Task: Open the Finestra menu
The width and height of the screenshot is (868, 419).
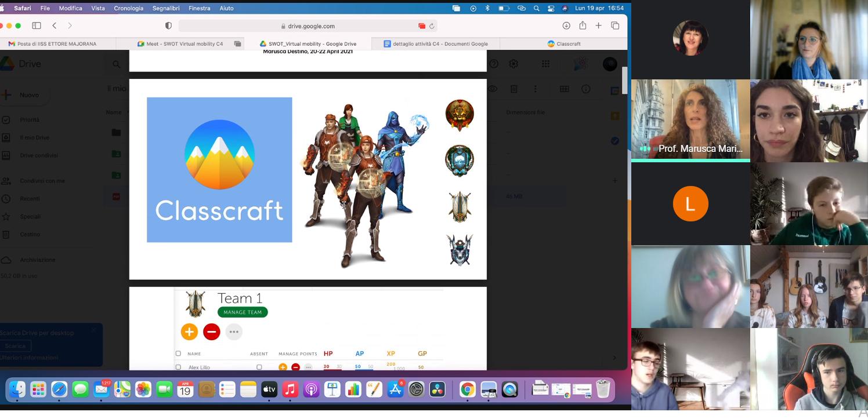Action: [x=199, y=8]
